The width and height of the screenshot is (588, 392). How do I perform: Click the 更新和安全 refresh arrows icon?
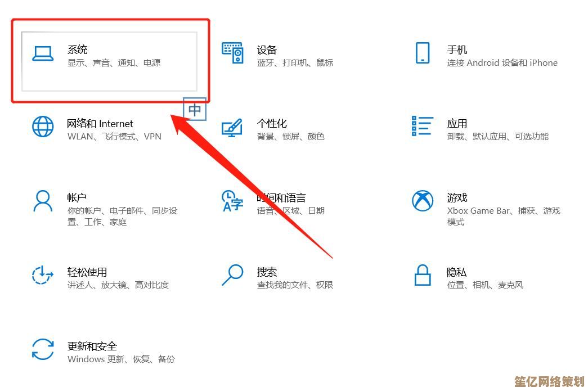point(43,349)
